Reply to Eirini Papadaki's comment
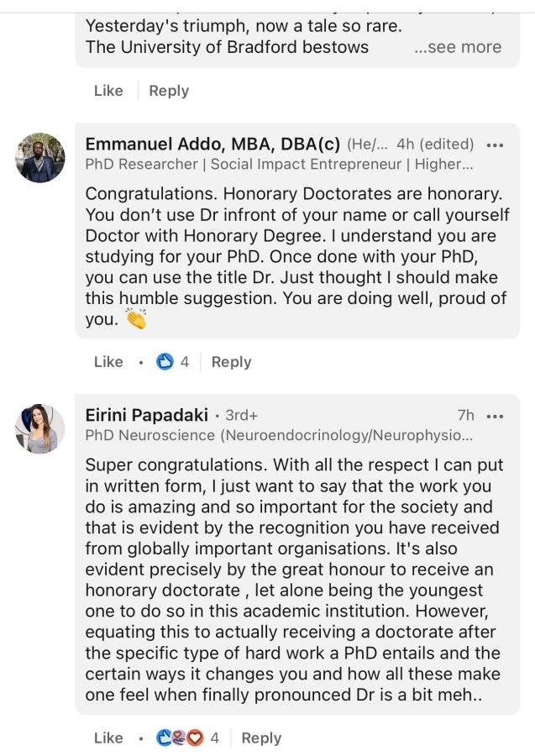The image size is (535, 756). tap(261, 738)
